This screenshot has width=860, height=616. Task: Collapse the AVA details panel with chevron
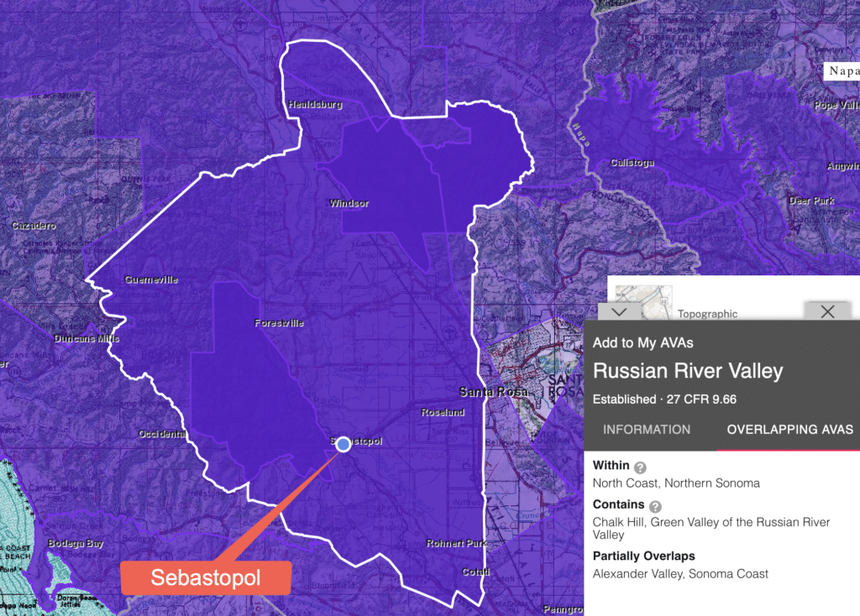tap(620, 311)
